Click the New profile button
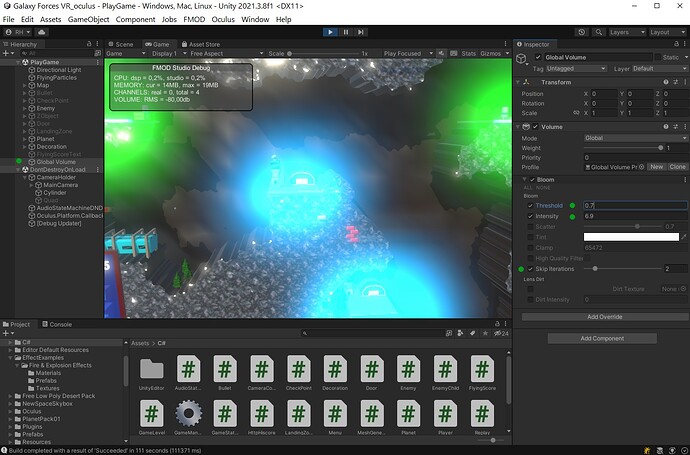 tap(657, 167)
